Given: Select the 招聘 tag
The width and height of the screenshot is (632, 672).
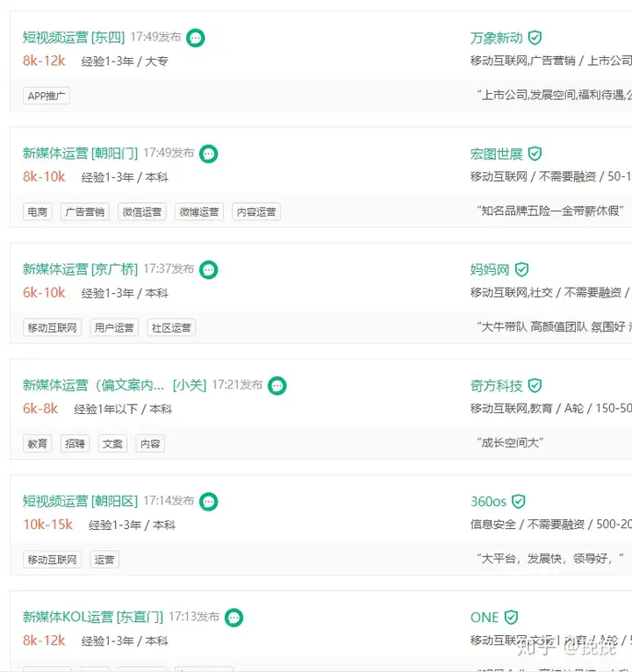Looking at the screenshot, I should pos(75,444).
